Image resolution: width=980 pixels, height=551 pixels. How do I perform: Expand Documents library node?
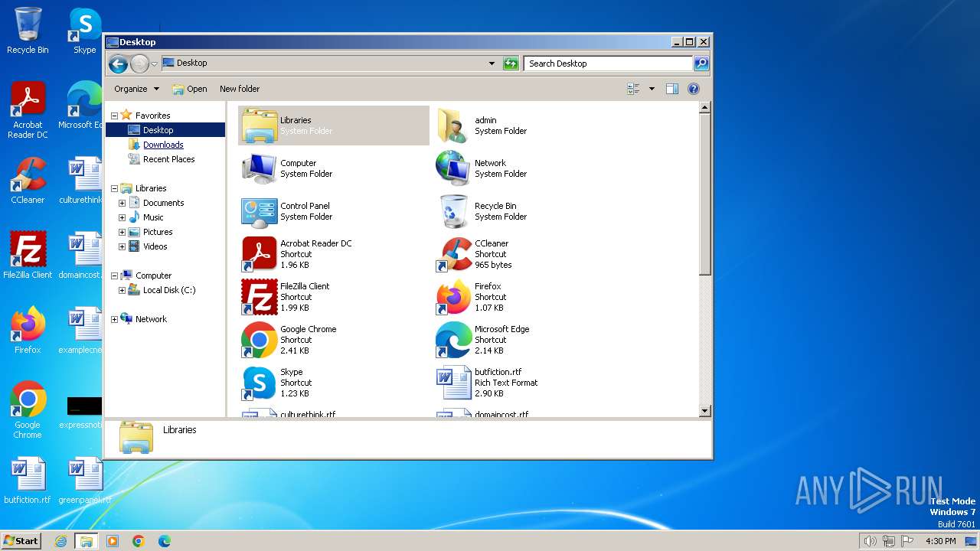pyautogui.click(x=122, y=203)
